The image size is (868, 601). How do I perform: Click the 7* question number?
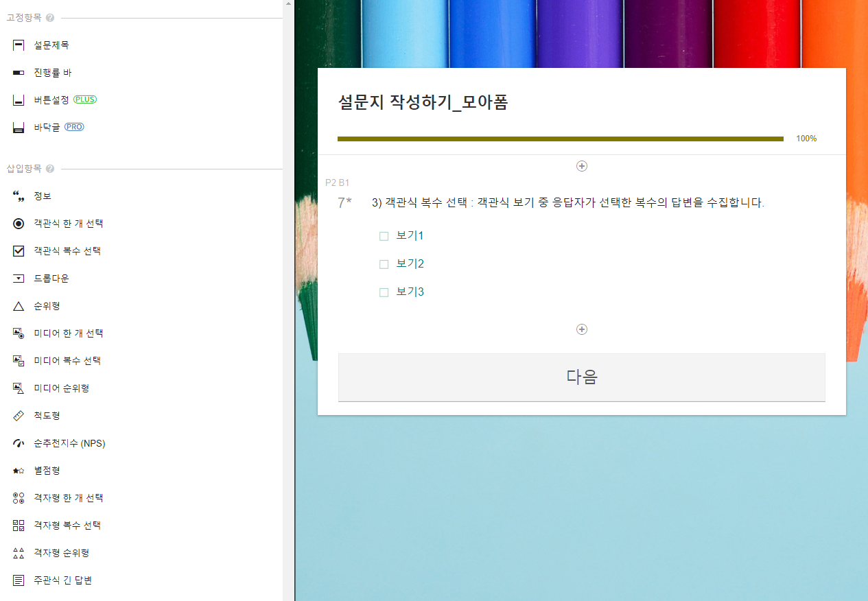click(x=345, y=202)
